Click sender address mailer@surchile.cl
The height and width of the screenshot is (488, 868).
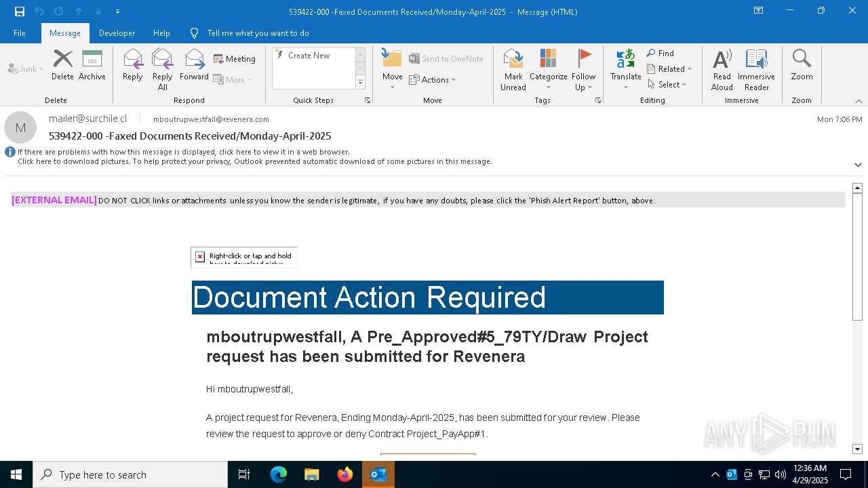coord(88,119)
